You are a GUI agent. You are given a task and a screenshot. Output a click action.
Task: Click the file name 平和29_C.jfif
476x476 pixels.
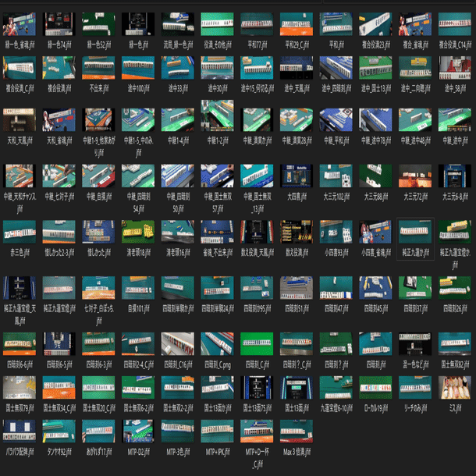[x=297, y=45]
